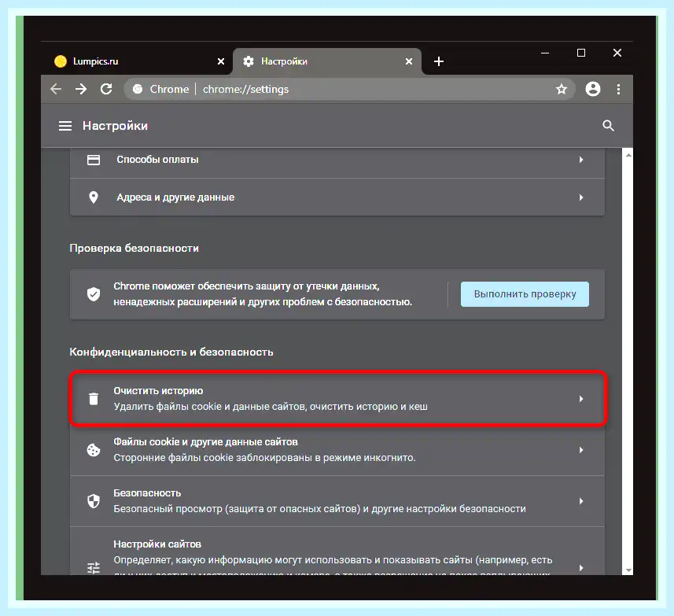This screenshot has height=616, width=674.
Task: Click the scrollbar up arrow
Action: pyautogui.click(x=628, y=155)
